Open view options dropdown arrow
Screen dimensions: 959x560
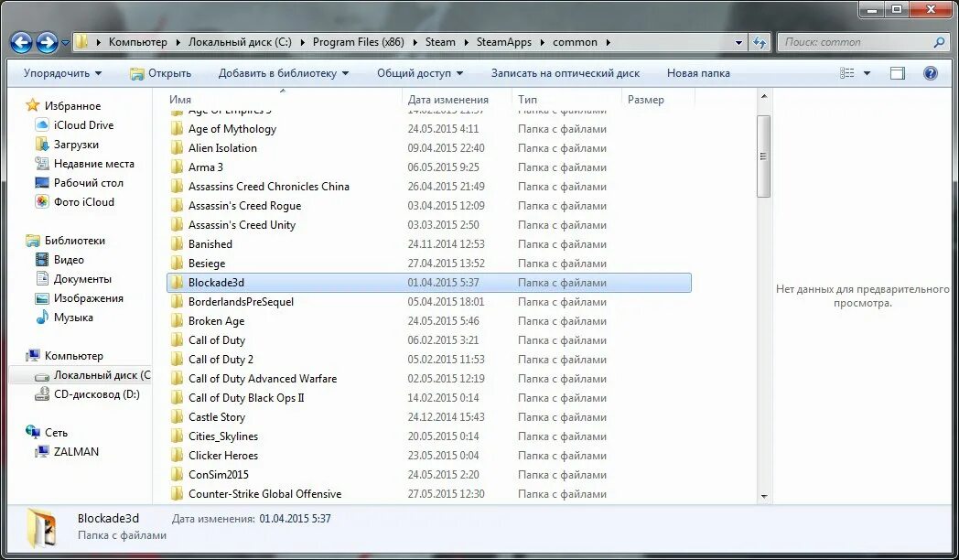click(x=867, y=73)
